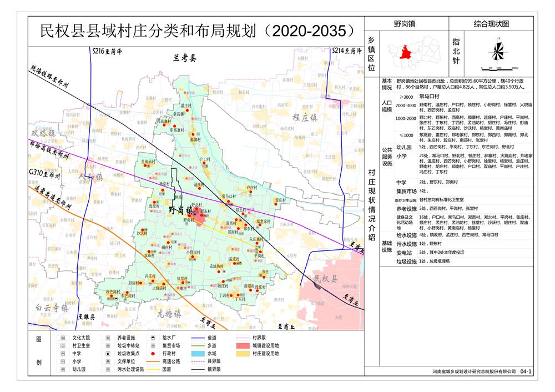This screenshot has height=392, width=555.
Task: Click the 兰考县 label at map top
Action: (x=185, y=58)
